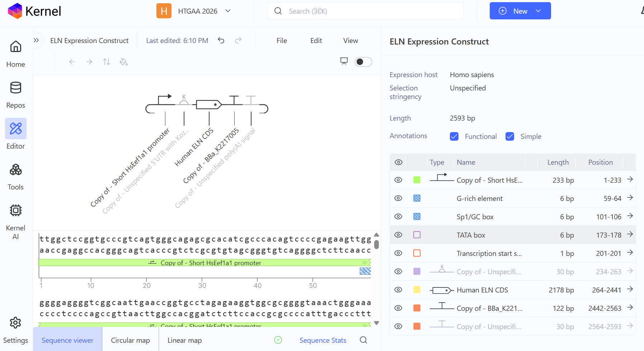Viewport: 644px width, 351px height.
Task: Click the magnifier search icon beside Sequence Stats
Action: tap(363, 340)
